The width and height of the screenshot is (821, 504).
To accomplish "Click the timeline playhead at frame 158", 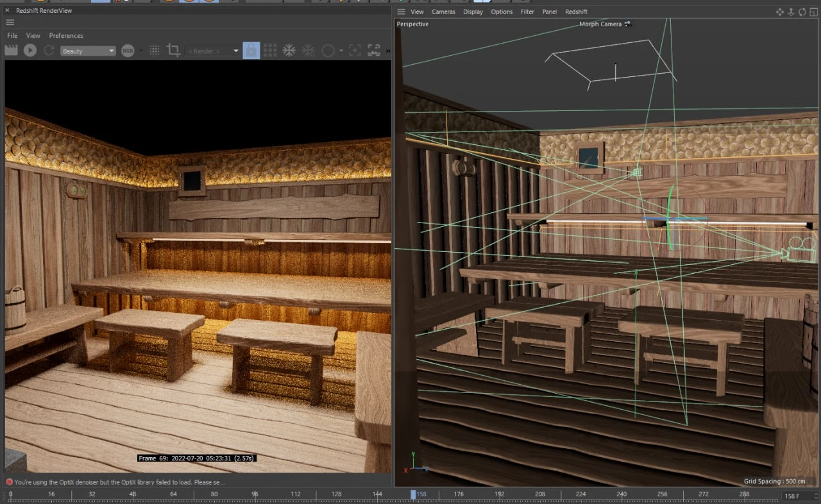I will click(x=414, y=494).
